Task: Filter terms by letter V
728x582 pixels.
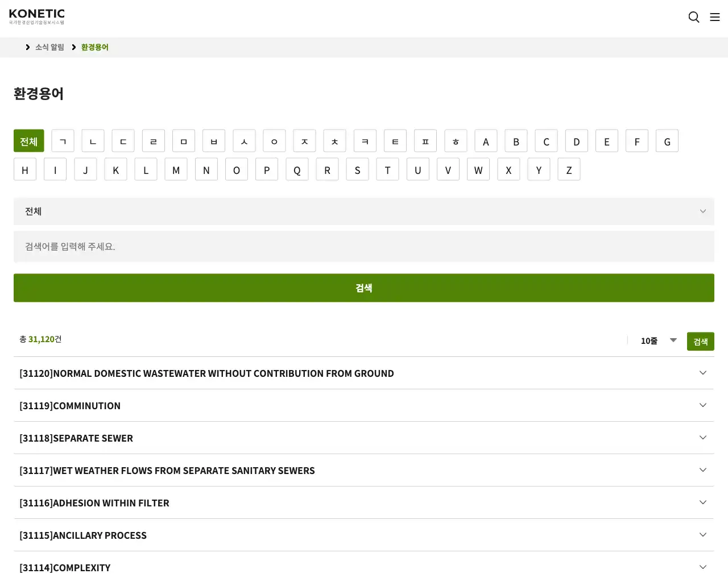Action: coord(448,169)
